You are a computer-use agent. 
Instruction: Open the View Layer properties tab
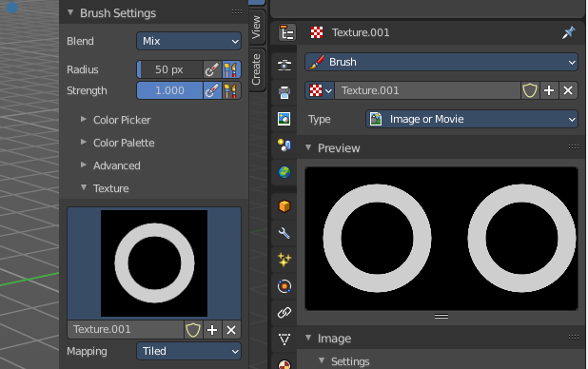click(284, 119)
